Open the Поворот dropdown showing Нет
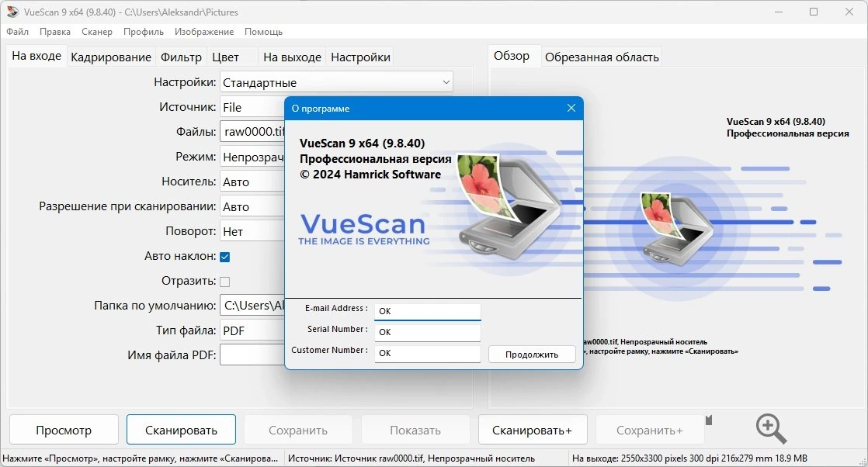Viewport: 868px width, 467px height. 252,231
